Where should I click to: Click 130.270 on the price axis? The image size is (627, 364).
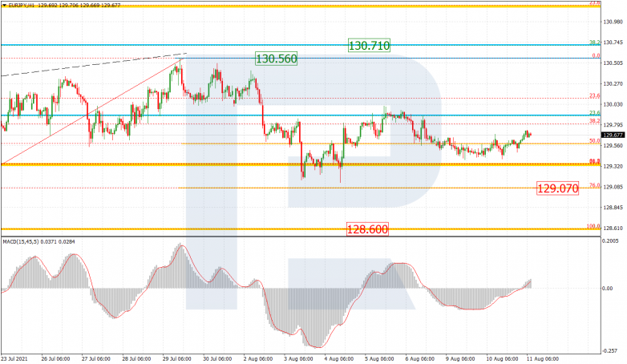(x=613, y=83)
